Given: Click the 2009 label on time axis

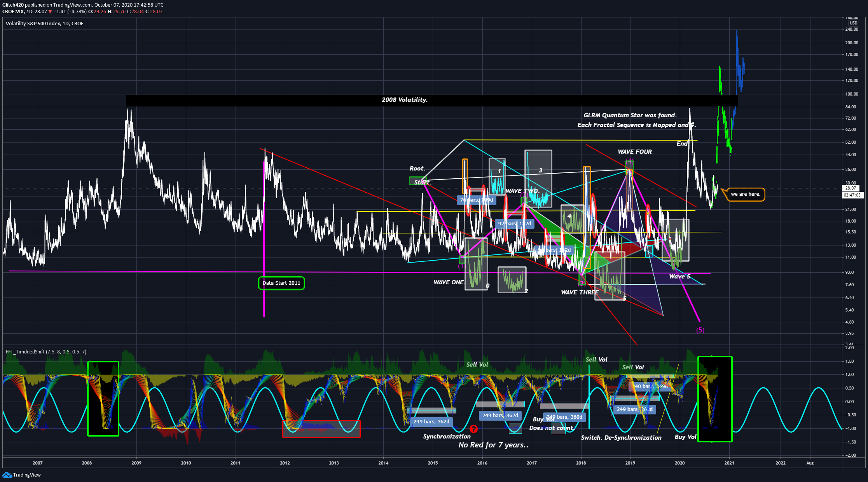Looking at the screenshot, I should (136, 463).
